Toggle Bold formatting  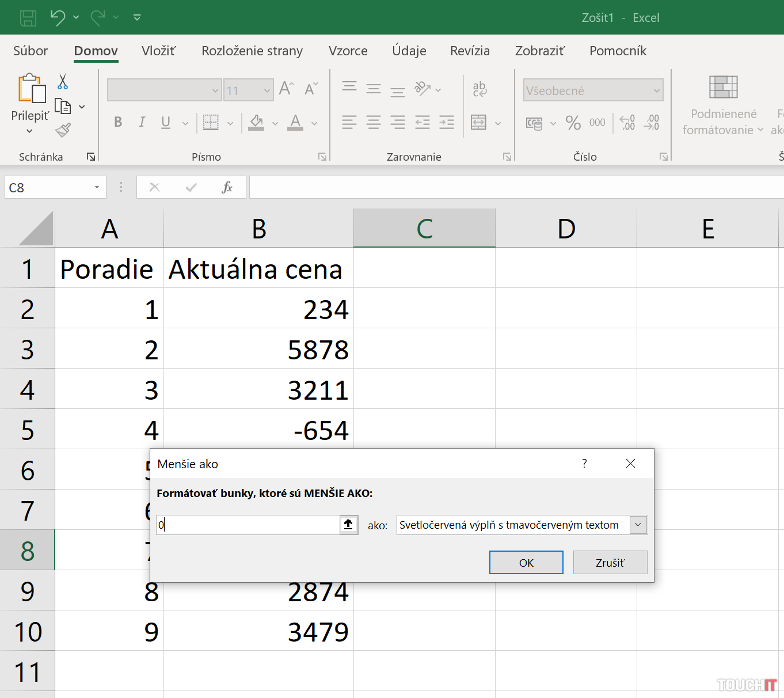(x=118, y=122)
